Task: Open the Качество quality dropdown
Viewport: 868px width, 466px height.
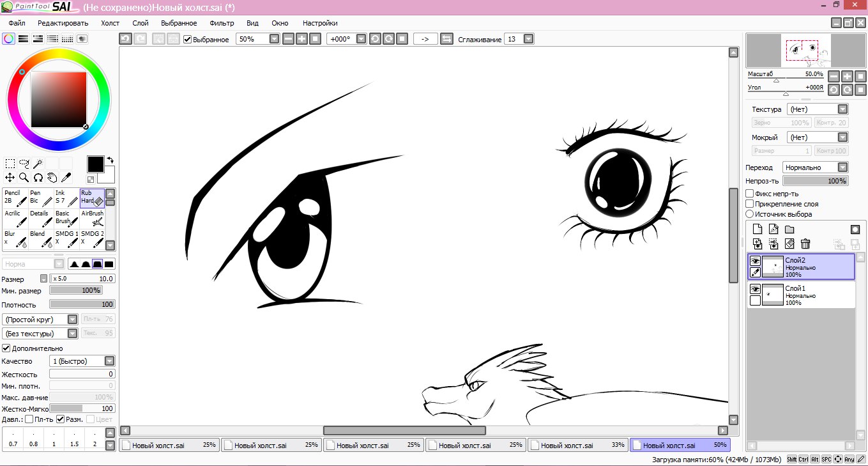Action: pos(109,361)
